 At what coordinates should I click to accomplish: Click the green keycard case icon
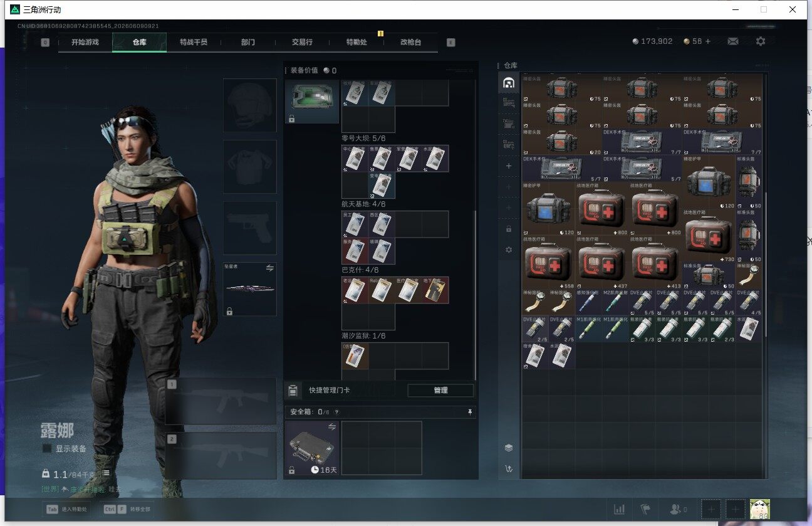[x=312, y=102]
